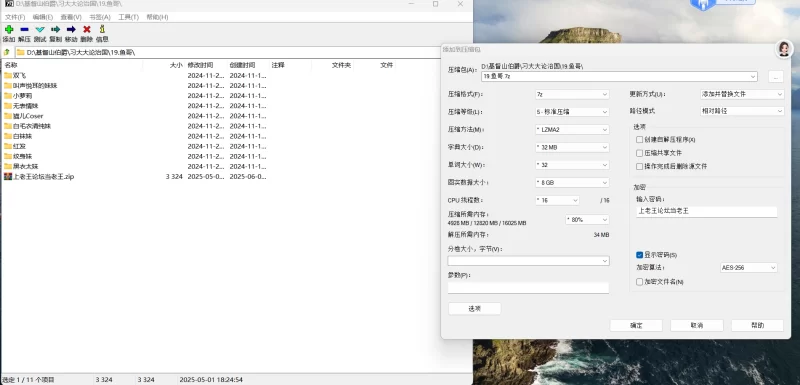Open the 路径模式 dropdown

(742, 111)
